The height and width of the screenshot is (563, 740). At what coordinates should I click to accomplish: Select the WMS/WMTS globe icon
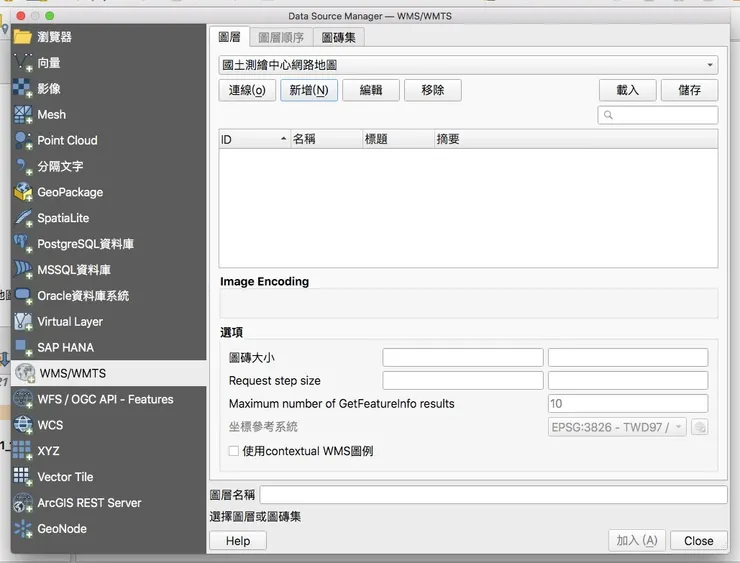tap(25, 373)
